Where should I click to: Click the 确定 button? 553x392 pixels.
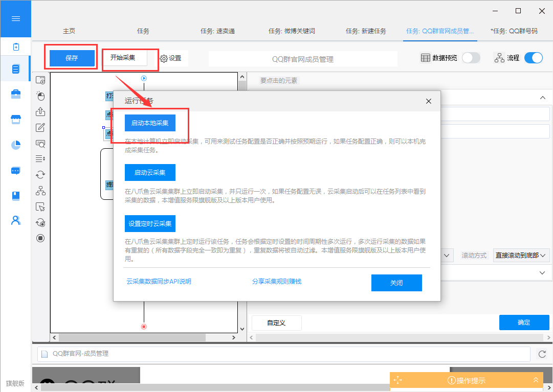pos(524,322)
